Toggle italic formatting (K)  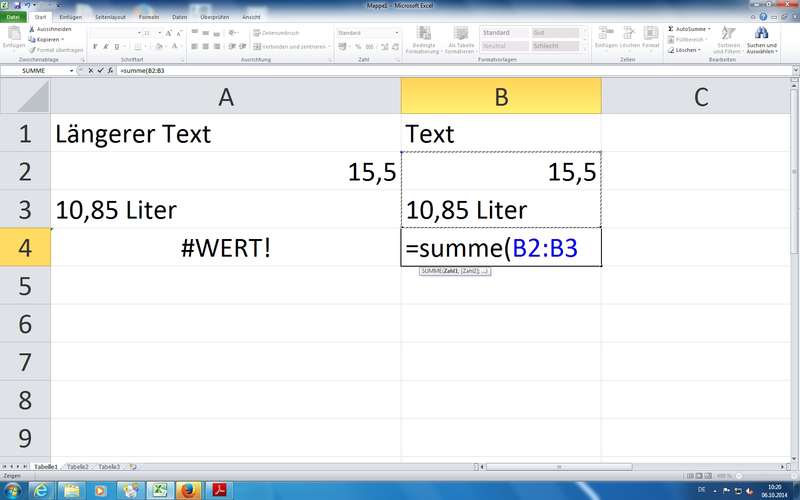pos(106,46)
